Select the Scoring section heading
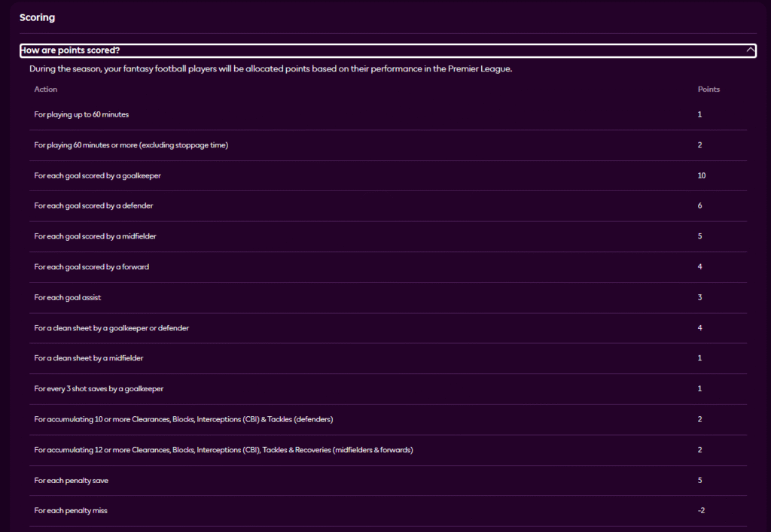This screenshot has width=771, height=532. [x=37, y=17]
